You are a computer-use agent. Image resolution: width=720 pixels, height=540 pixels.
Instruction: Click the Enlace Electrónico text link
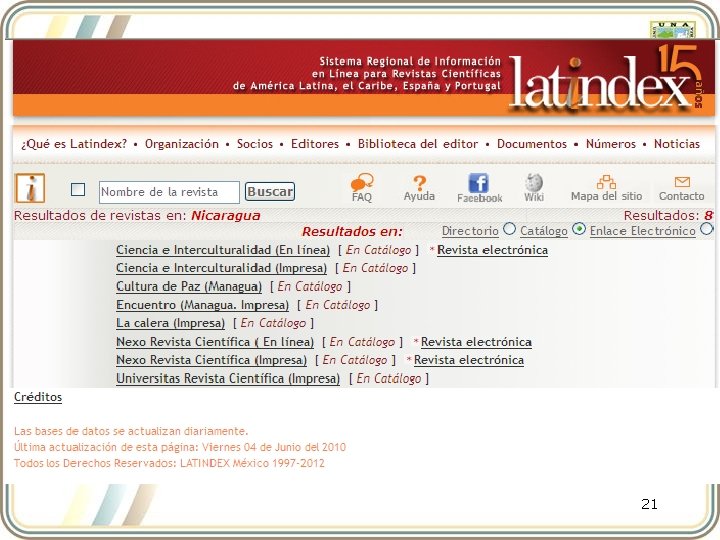click(642, 231)
